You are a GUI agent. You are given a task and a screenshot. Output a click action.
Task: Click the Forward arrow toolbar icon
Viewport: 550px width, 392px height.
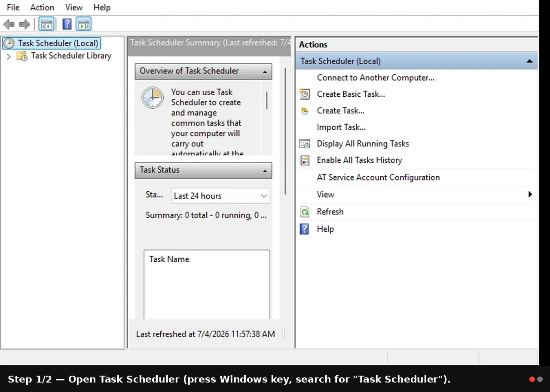(24, 24)
